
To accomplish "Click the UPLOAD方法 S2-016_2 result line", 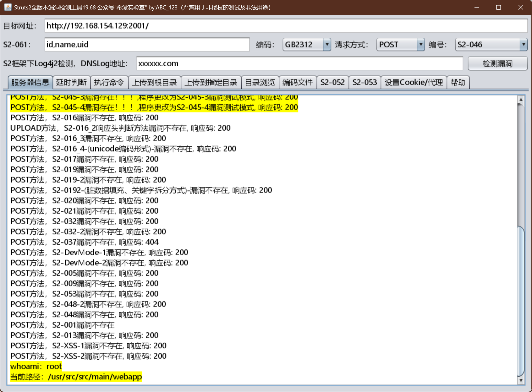I will pos(120,128).
